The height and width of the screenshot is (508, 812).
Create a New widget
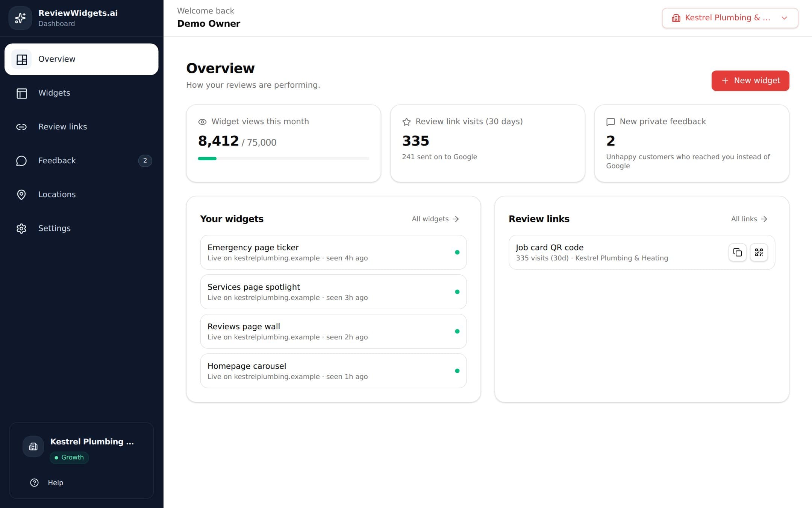tap(750, 81)
